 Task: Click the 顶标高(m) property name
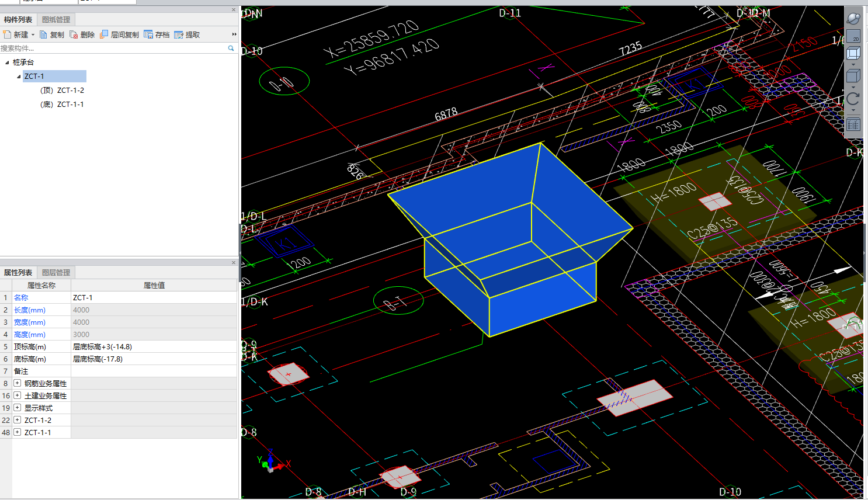pos(30,347)
